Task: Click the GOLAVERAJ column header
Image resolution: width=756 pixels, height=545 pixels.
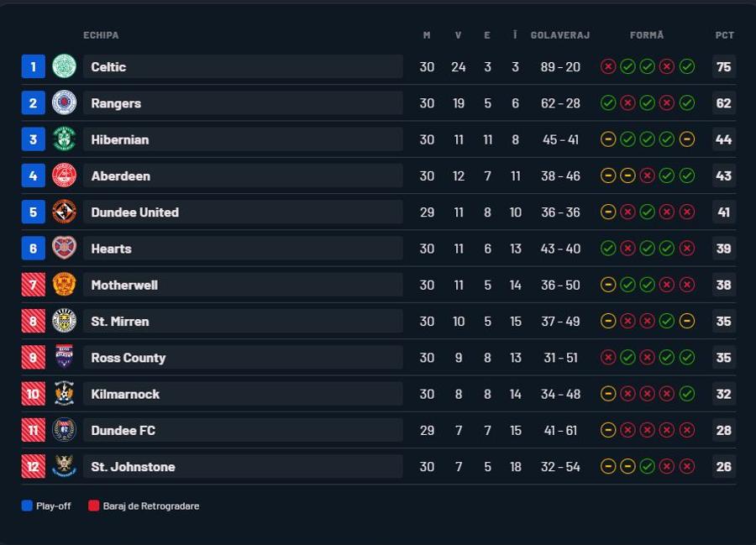Action: [x=560, y=35]
